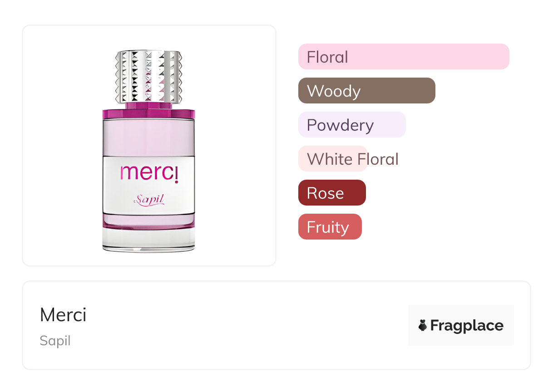Viewport: 553px width, 392px height.
Task: Open the Sapil brand name link
Action: click(x=55, y=341)
